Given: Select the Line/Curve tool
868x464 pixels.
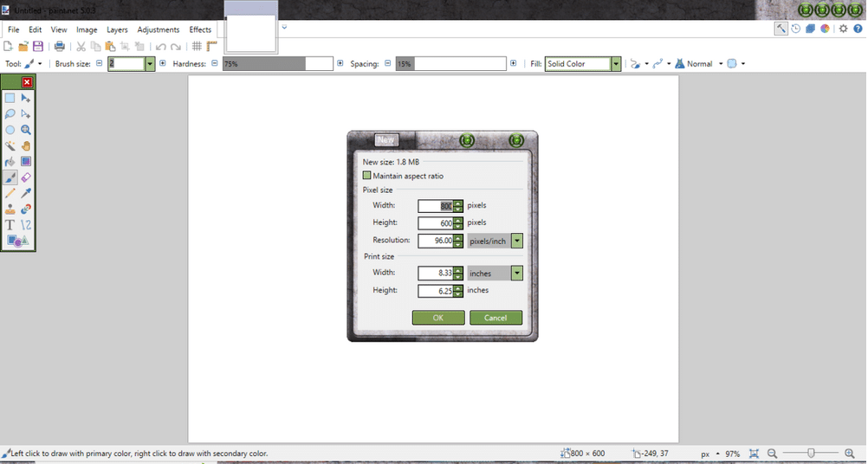Looking at the screenshot, I should pos(26,225).
